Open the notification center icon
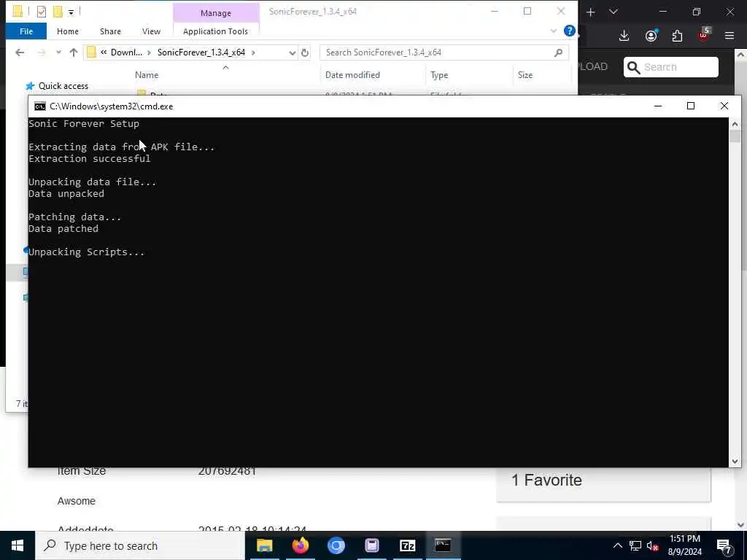This screenshot has width=747, height=560. pos(724,546)
